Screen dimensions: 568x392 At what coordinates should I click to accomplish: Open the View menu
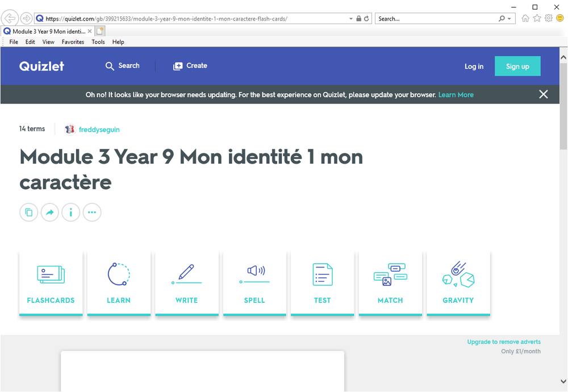(48, 41)
